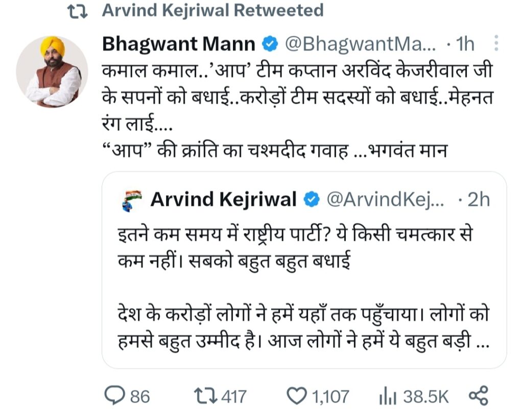This screenshot has width=523, height=420.
Task: Retweet this Bhagwant Mann tweet
Action: tap(206, 395)
